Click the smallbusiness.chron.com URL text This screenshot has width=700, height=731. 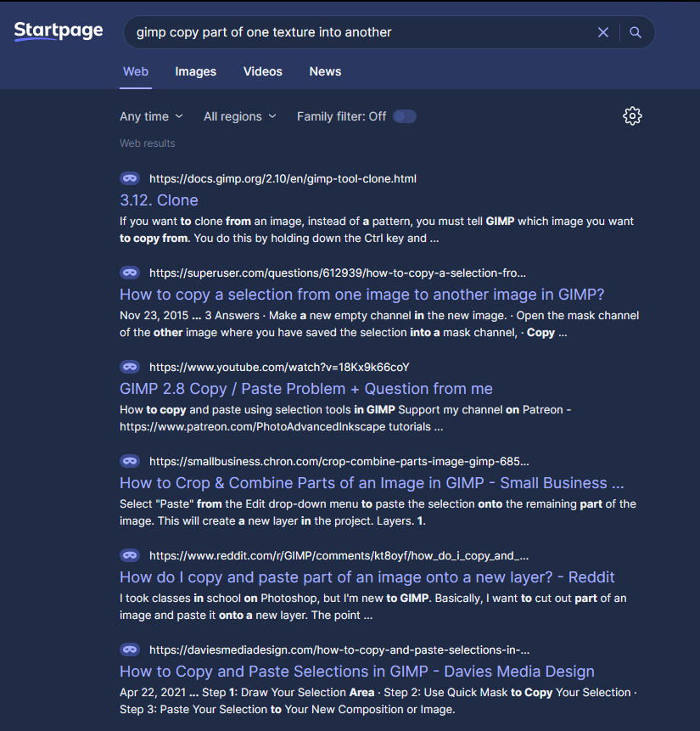click(339, 461)
